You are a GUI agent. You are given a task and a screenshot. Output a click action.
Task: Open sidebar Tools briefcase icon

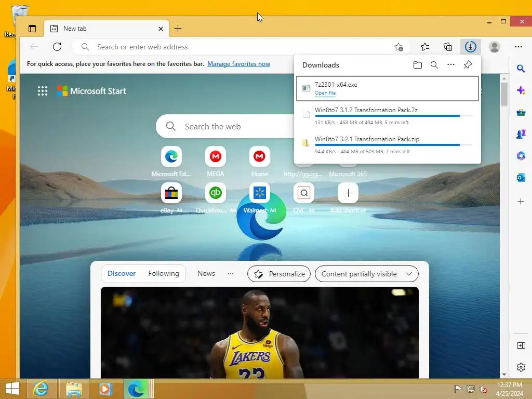(521, 113)
